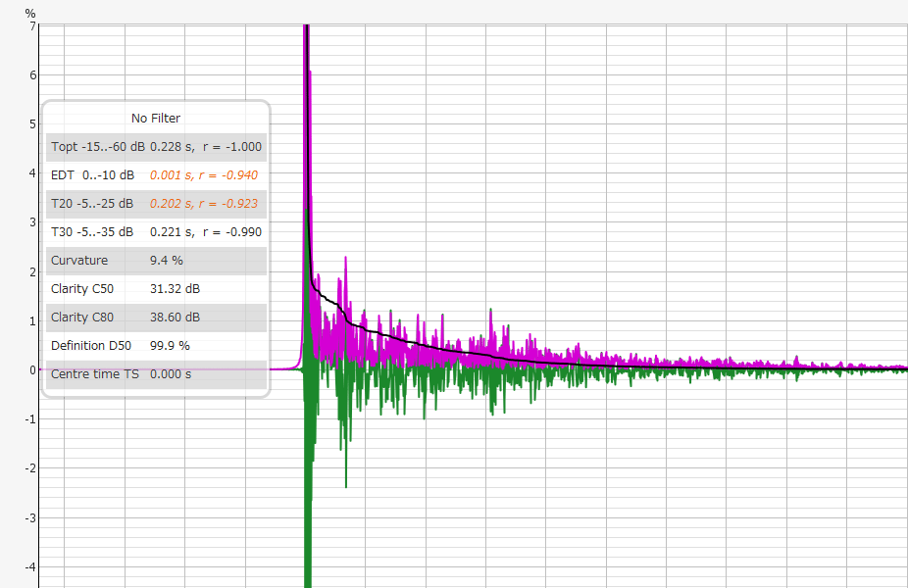Click the T30 -5..-35 dB row

(x=156, y=232)
